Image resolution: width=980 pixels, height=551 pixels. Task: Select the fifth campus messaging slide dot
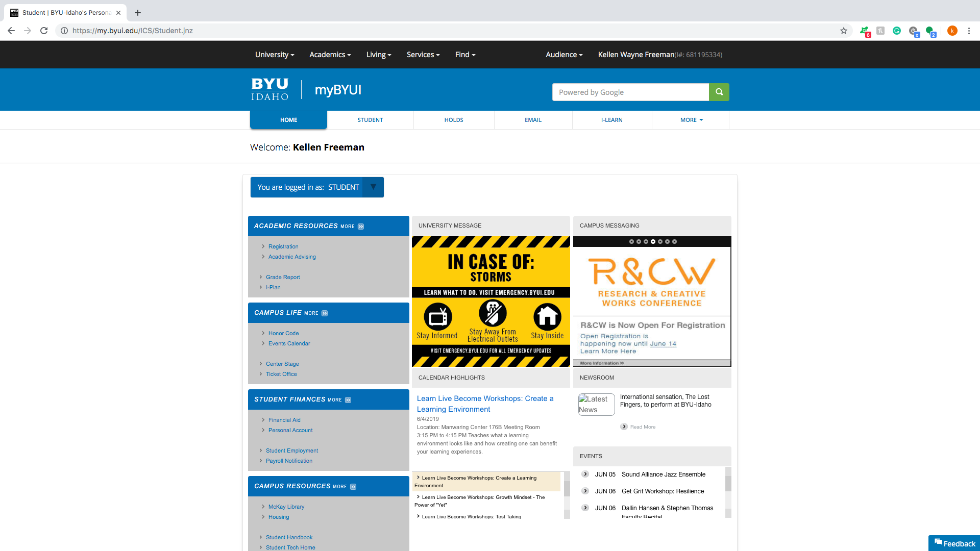(660, 241)
